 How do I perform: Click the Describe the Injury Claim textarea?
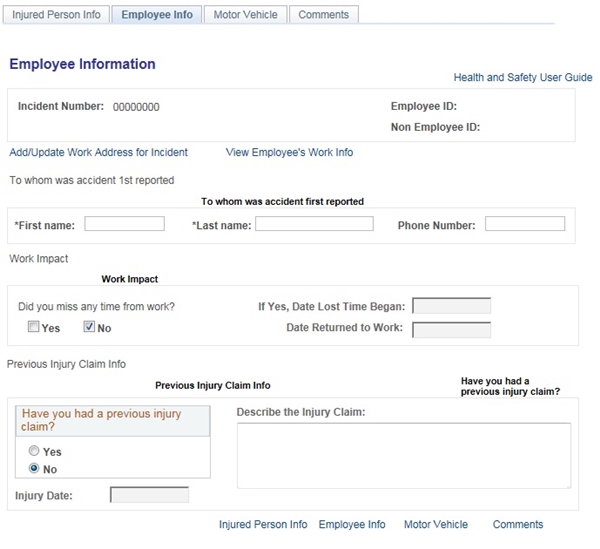pyautogui.click(x=403, y=455)
